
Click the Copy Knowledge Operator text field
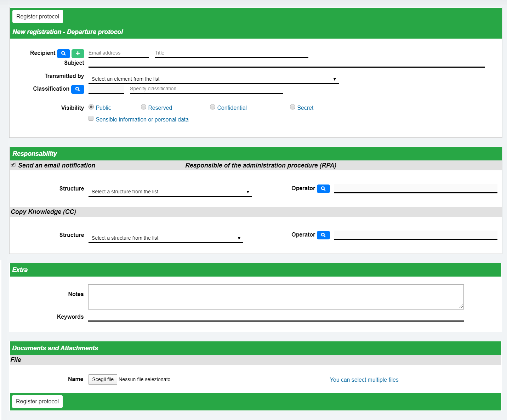tap(416, 235)
